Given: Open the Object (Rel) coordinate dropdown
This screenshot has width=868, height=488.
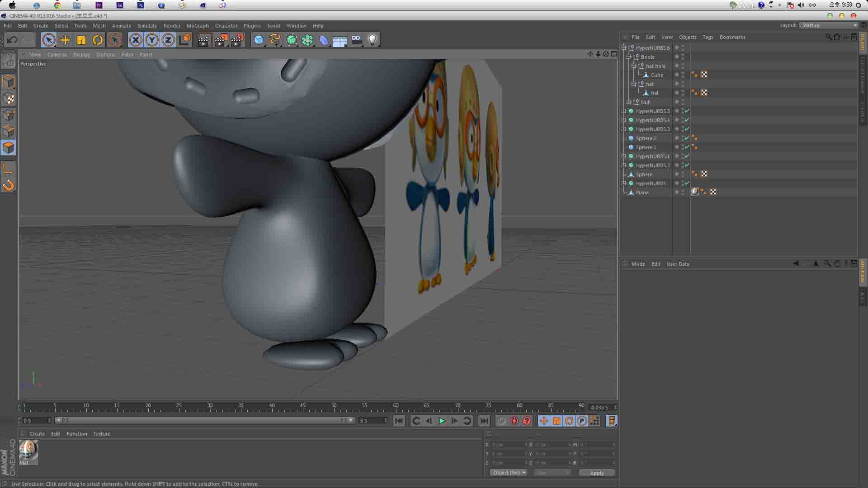Looking at the screenshot, I should 509,473.
